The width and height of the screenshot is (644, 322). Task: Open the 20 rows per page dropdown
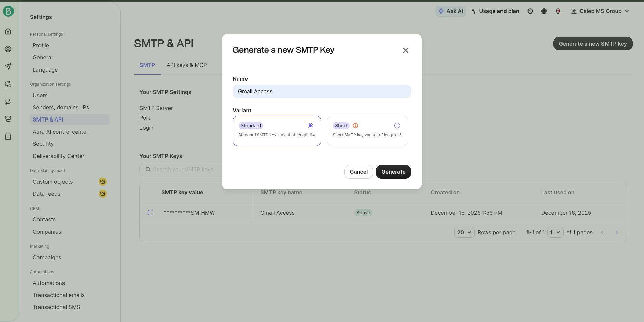point(464,232)
